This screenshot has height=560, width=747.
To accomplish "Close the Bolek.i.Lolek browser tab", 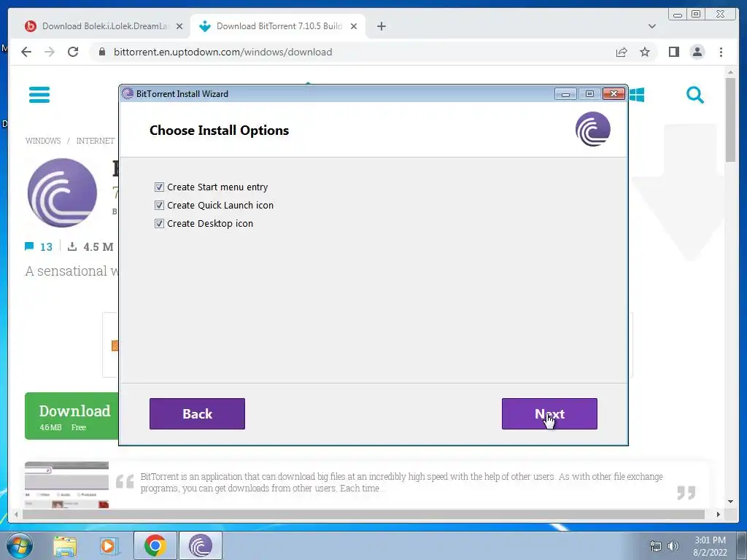I will point(179,26).
